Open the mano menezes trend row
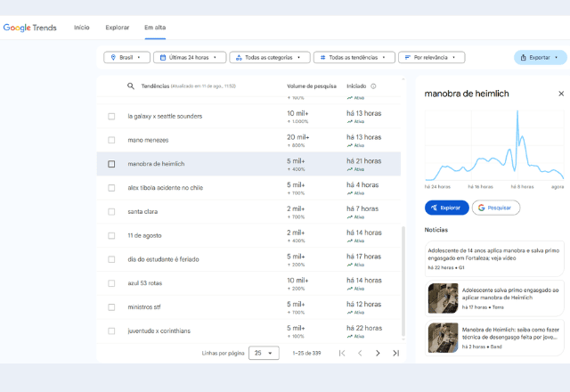The width and height of the screenshot is (570, 392). tap(248, 140)
